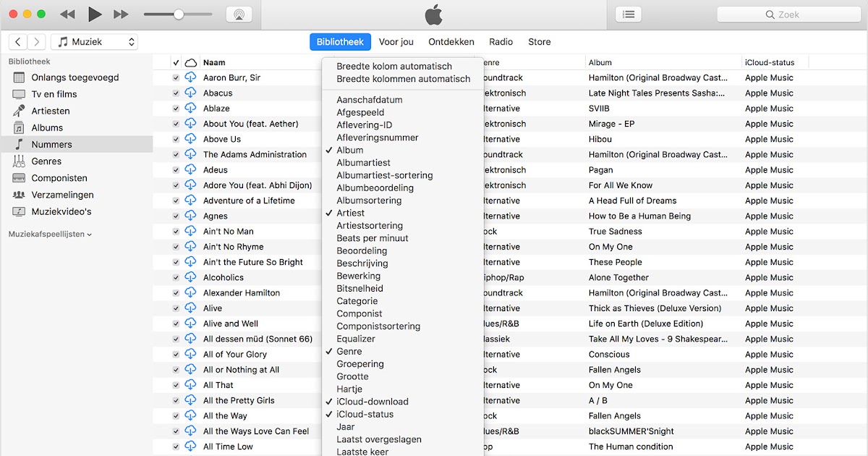The image size is (868, 456).
Task: Enable the Aanschafdatum column
Action: point(370,100)
